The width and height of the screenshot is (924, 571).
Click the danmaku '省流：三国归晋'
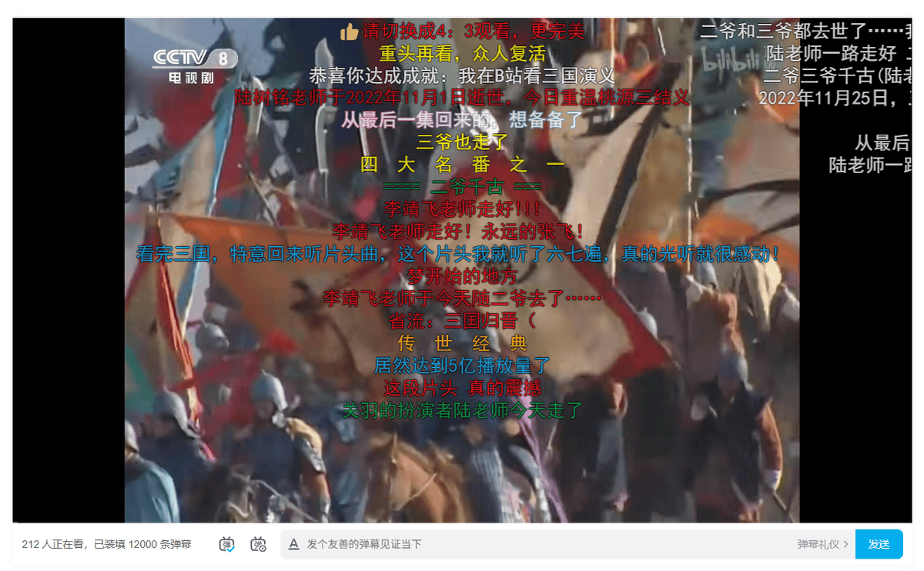pyautogui.click(x=462, y=320)
